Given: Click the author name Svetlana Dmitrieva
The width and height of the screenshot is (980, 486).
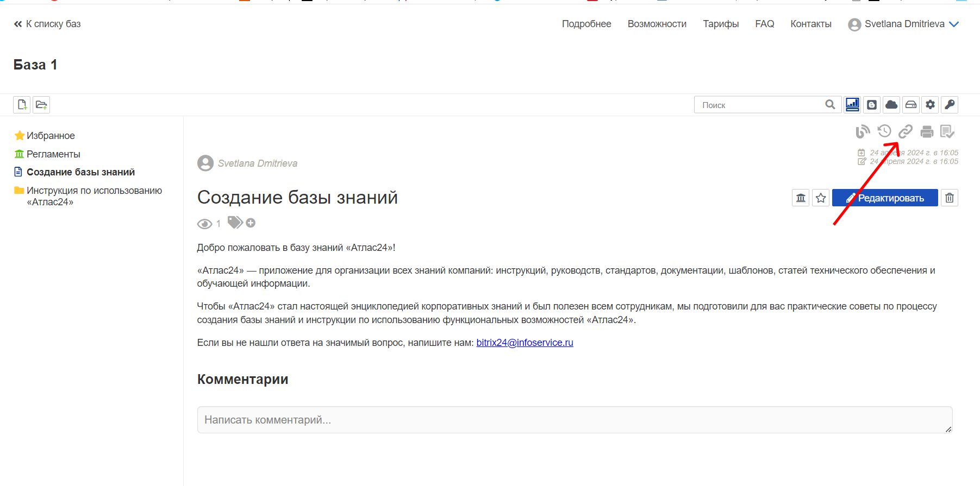Looking at the screenshot, I should (x=258, y=163).
